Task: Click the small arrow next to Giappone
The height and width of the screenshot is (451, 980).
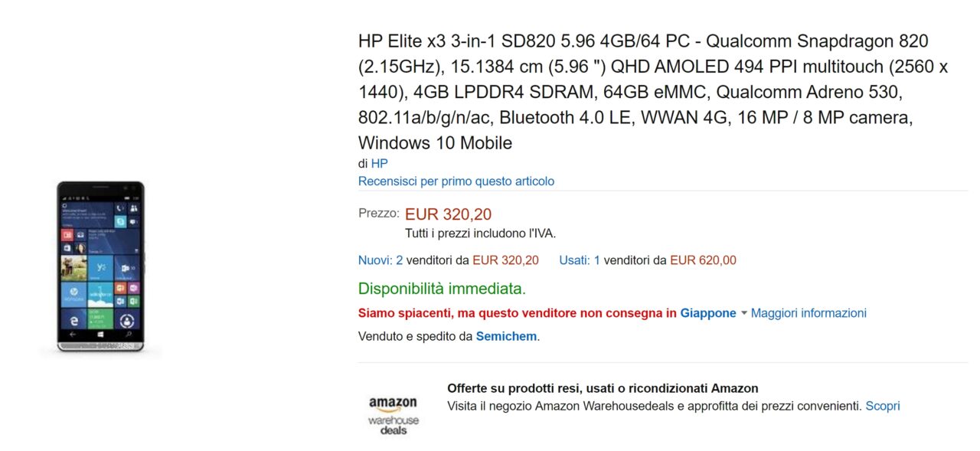Action: click(x=744, y=314)
